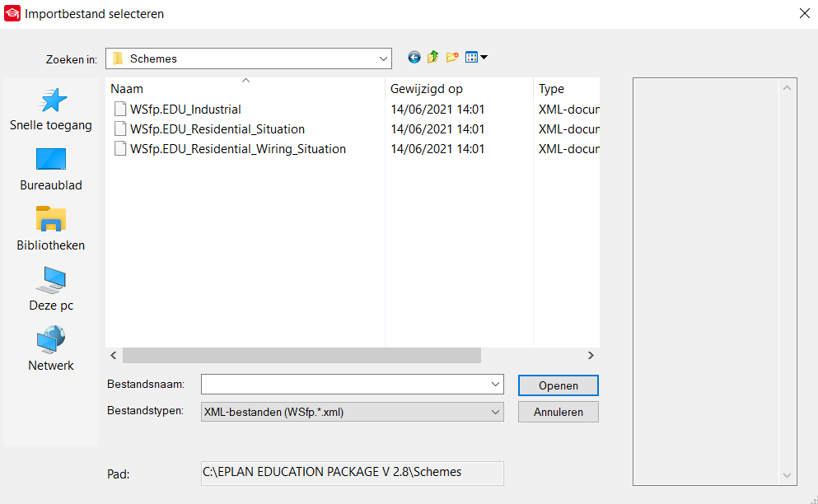Open Snelle toegang location
The height and width of the screenshot is (504, 818).
coord(51,110)
